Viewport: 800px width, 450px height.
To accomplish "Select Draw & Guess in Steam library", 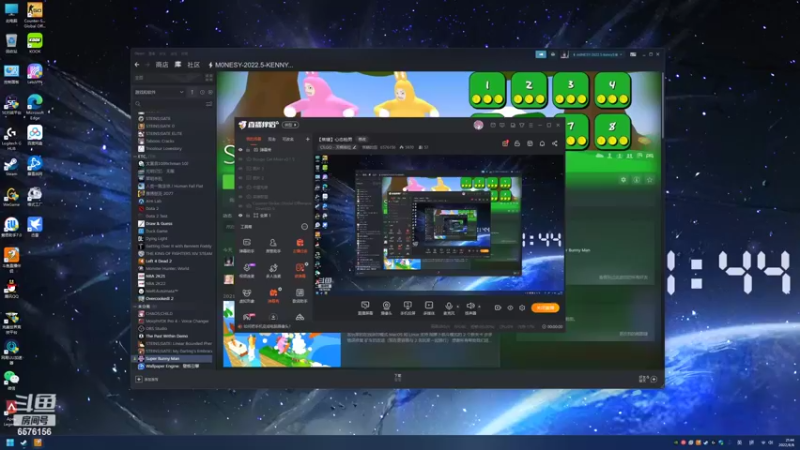I will tap(159, 223).
